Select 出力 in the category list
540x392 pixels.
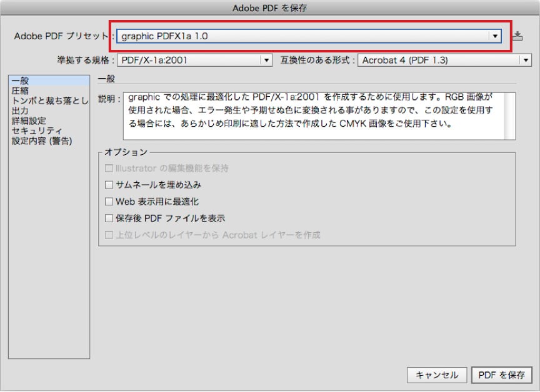tap(20, 110)
